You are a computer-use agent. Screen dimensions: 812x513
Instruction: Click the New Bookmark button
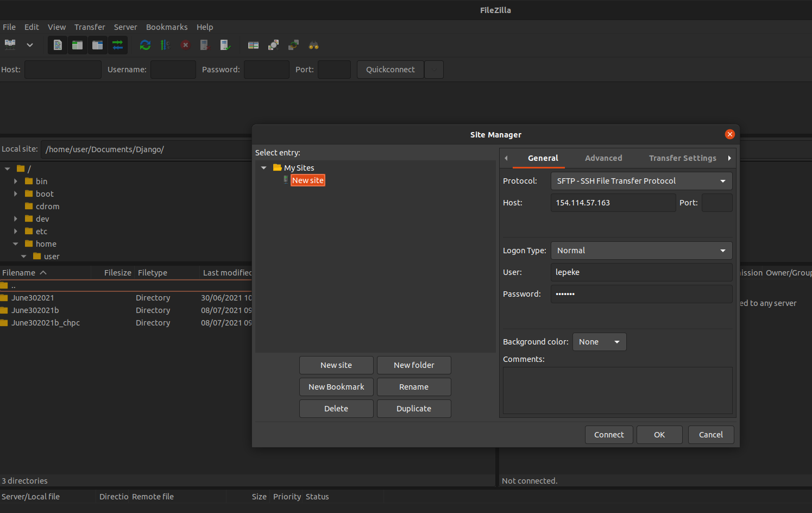(336, 387)
